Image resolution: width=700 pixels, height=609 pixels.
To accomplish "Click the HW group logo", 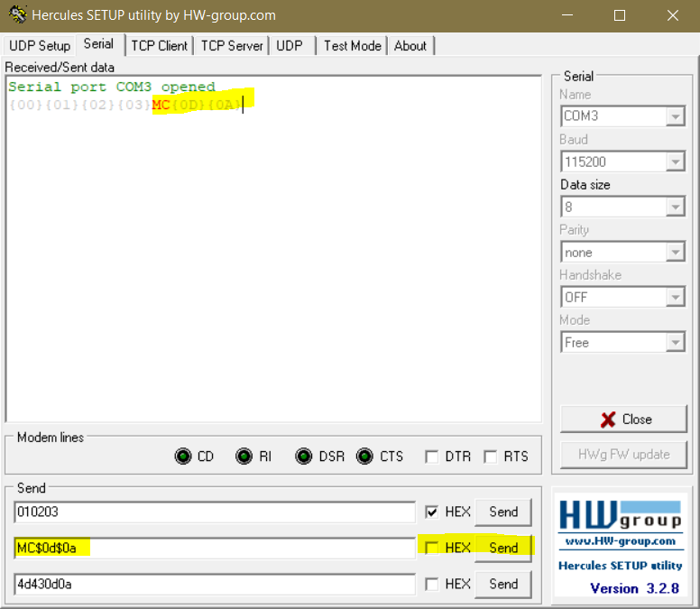I will click(x=621, y=515).
